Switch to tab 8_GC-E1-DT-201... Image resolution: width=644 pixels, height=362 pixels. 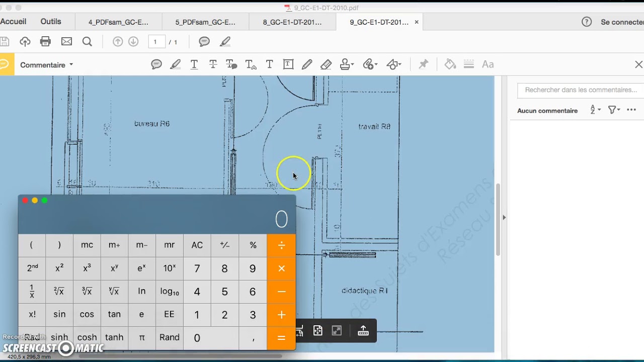292,22
